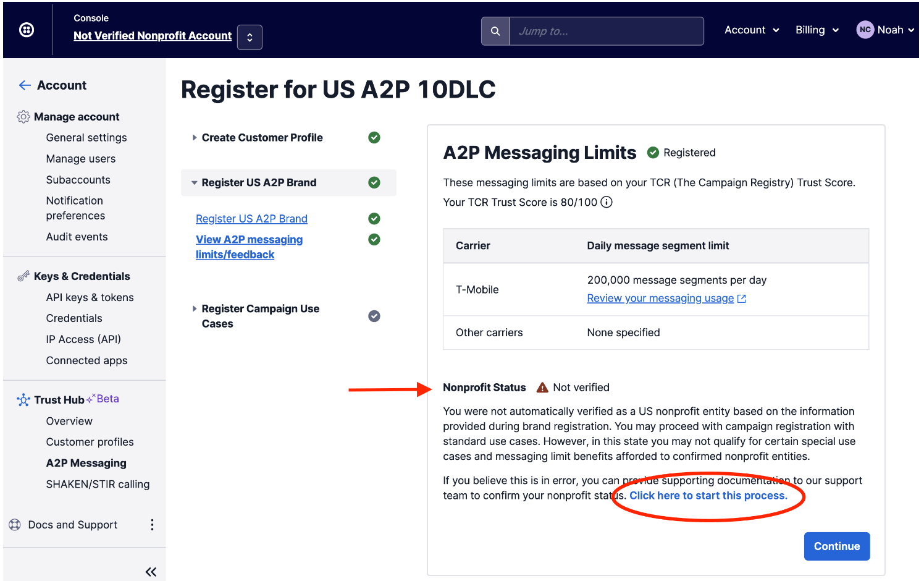Click the Continue button

836,546
